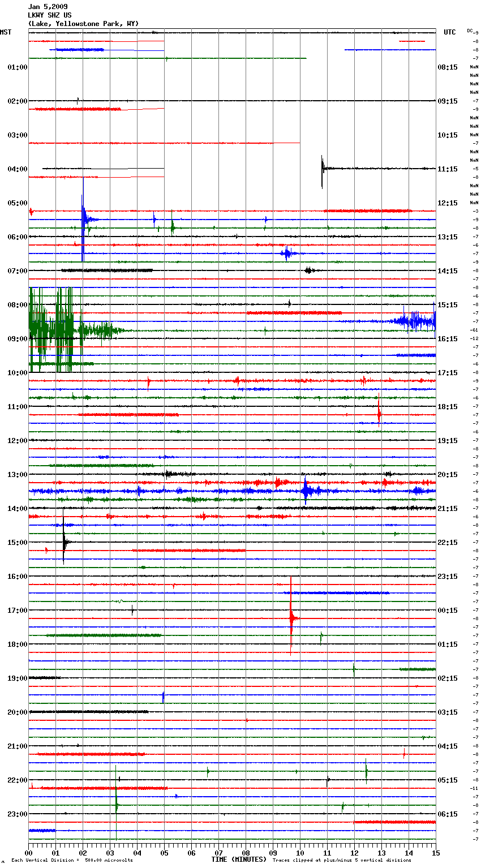
Task: Click the 01:15 UTC time label
Action: 448,644
